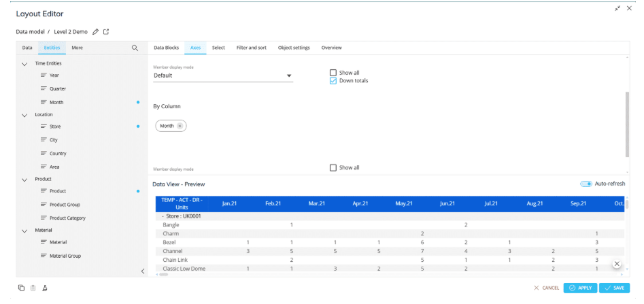Image resolution: width=644 pixels, height=304 pixels.
Task: Open the Select tab
Action: pyautogui.click(x=218, y=48)
